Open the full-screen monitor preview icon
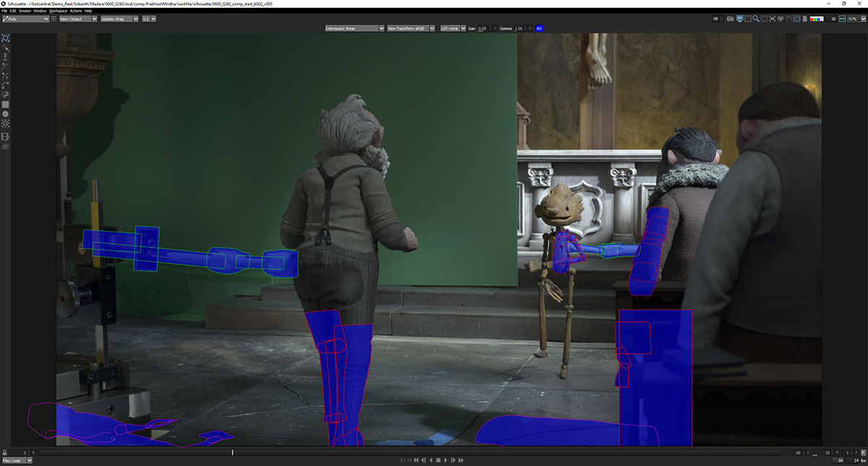 tap(740, 18)
